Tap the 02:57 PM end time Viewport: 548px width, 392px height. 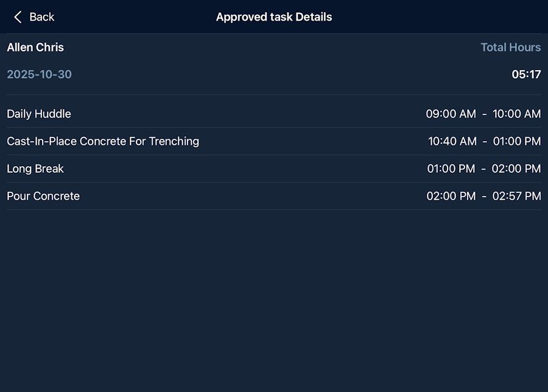[516, 196]
